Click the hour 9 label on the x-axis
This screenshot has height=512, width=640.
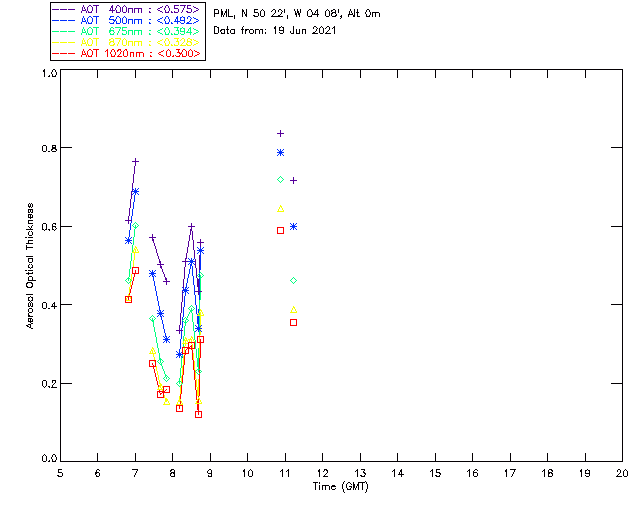[210, 473]
